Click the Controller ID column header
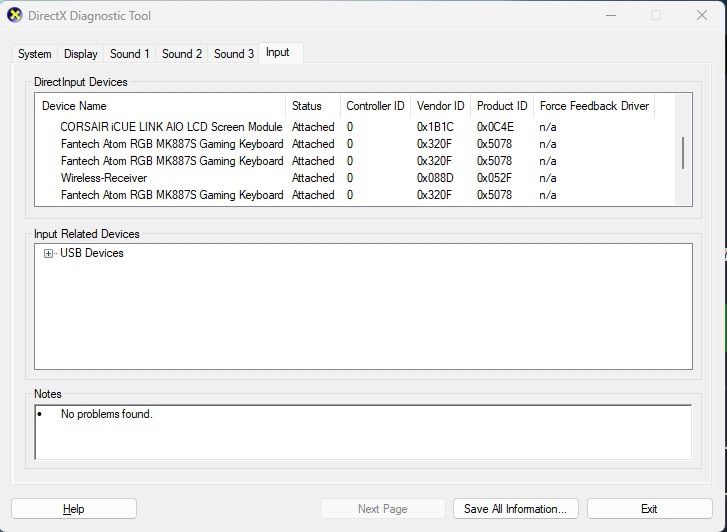This screenshot has height=532, width=727. [376, 106]
